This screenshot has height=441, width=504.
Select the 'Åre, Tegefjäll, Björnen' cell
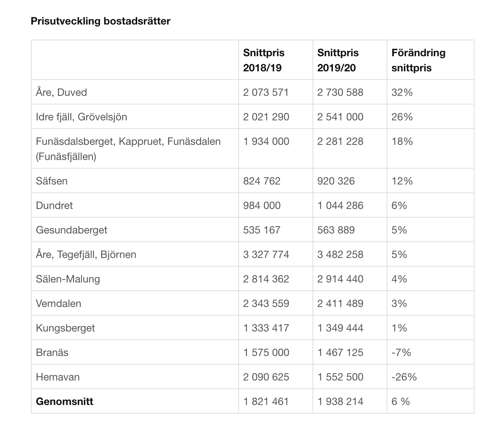(x=86, y=254)
